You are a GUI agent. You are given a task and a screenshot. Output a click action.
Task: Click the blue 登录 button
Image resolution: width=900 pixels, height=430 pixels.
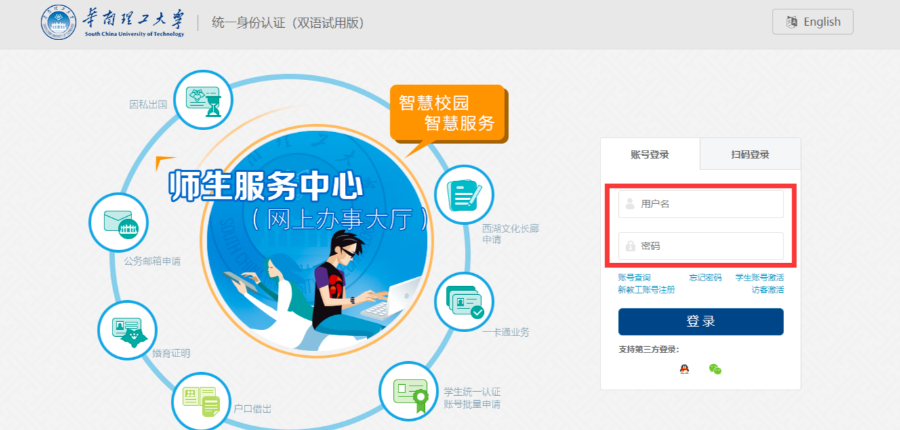pos(701,321)
